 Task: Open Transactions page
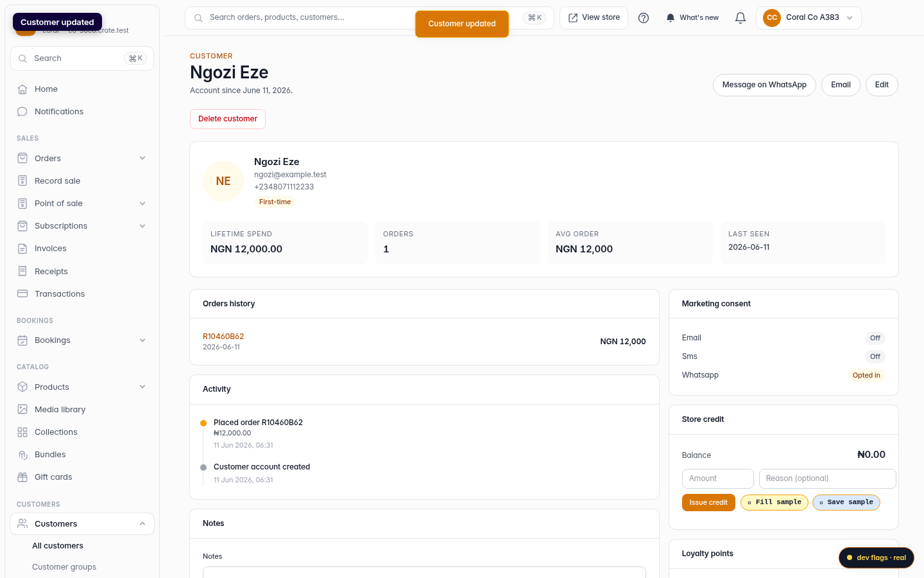click(82, 294)
